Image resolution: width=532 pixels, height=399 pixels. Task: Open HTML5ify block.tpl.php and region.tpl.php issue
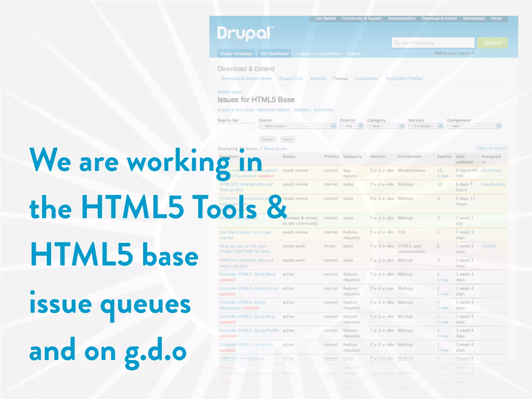click(246, 263)
